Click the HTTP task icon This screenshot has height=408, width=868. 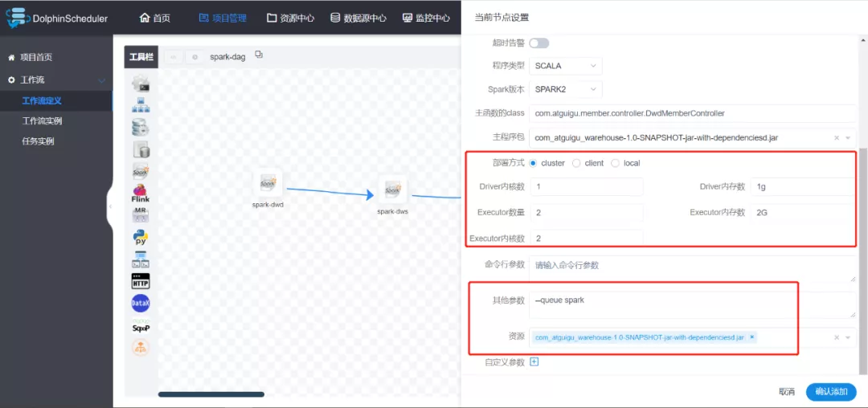click(141, 281)
